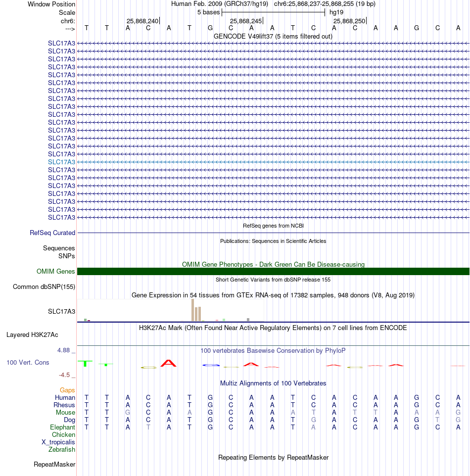
Task: Click the tallest tan bar in GTEx chart
Action: coord(193,310)
